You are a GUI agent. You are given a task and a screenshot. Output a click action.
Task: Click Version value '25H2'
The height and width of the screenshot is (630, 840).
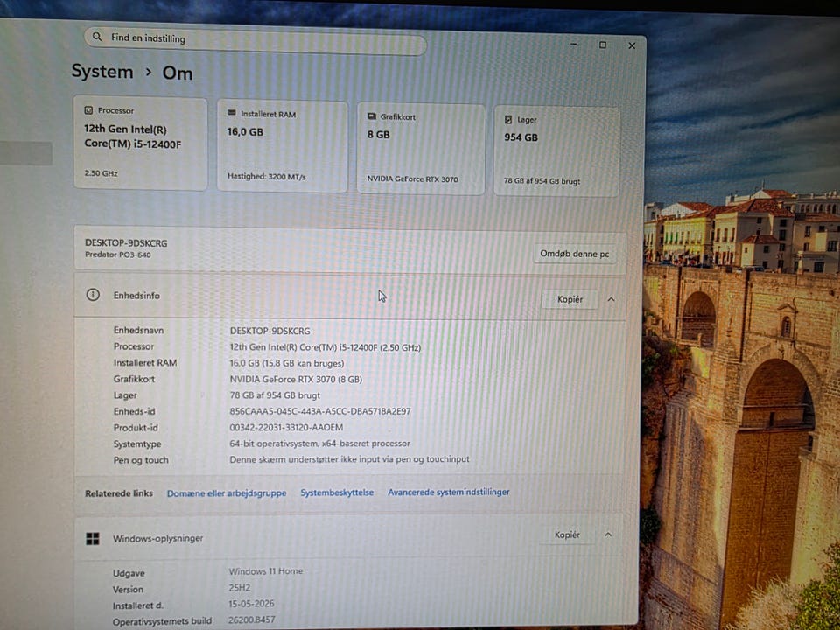240,588
